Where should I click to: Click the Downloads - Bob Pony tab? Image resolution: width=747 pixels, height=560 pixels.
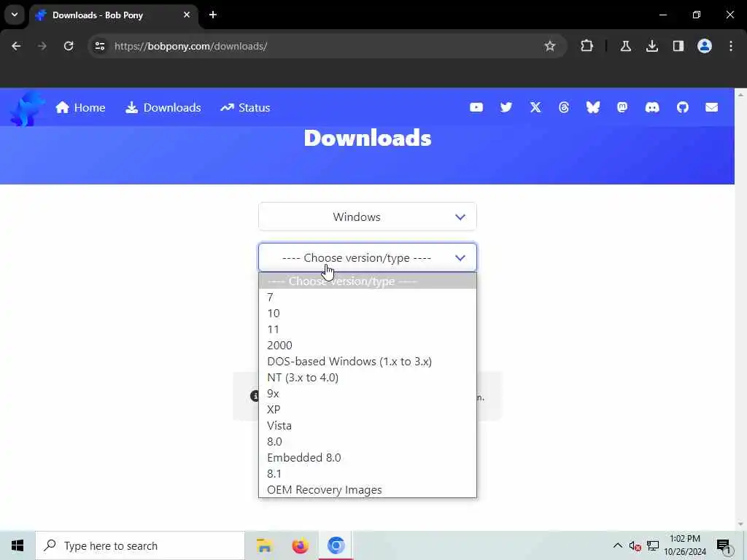point(115,15)
